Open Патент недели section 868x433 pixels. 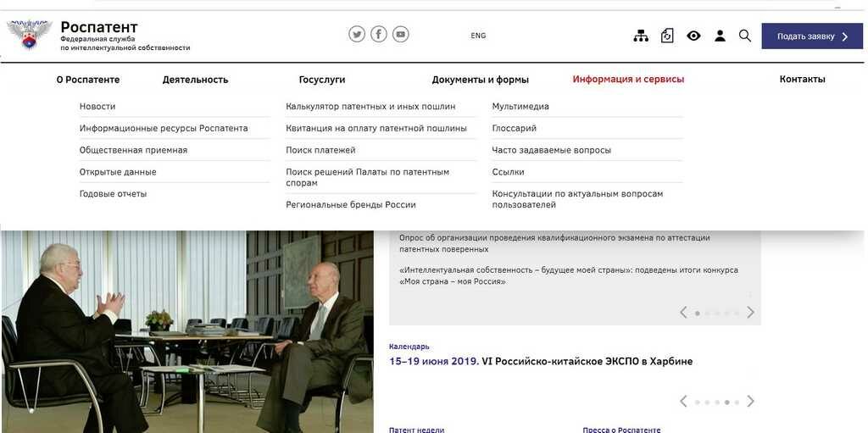[x=416, y=430]
